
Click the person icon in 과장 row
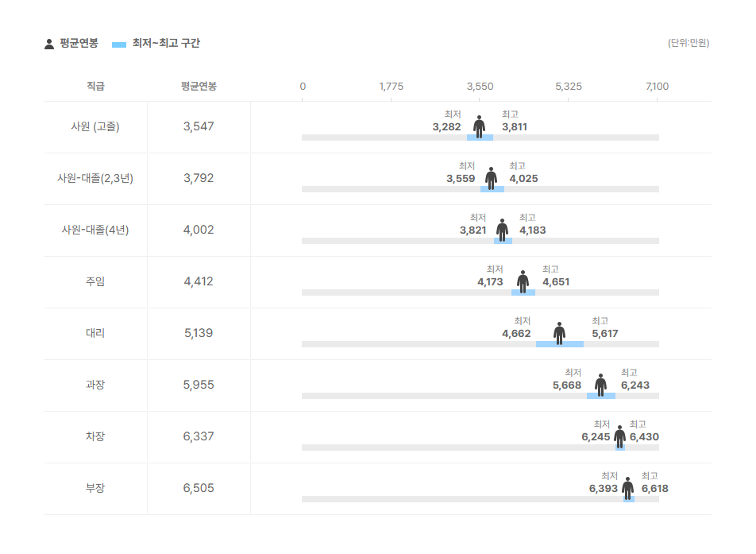coord(600,385)
